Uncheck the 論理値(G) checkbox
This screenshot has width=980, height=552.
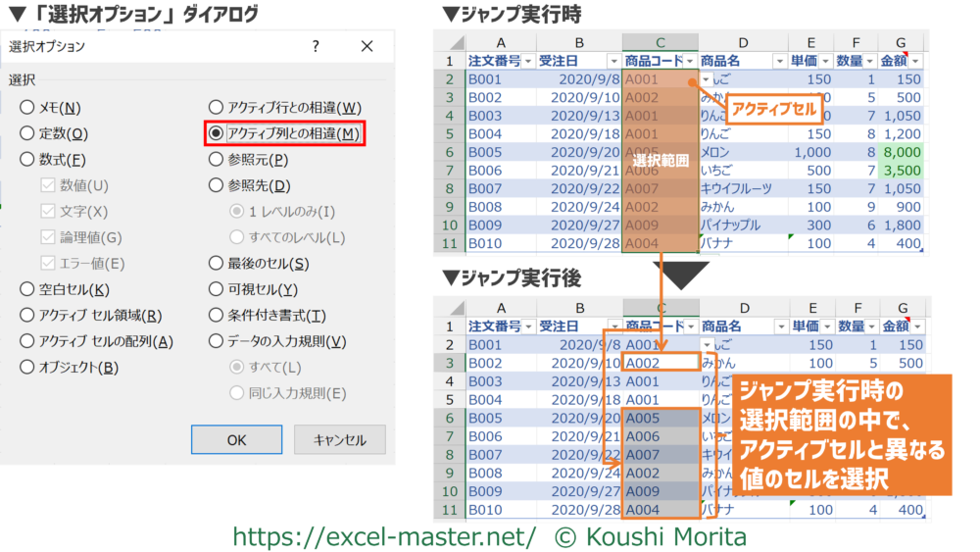click(49, 237)
